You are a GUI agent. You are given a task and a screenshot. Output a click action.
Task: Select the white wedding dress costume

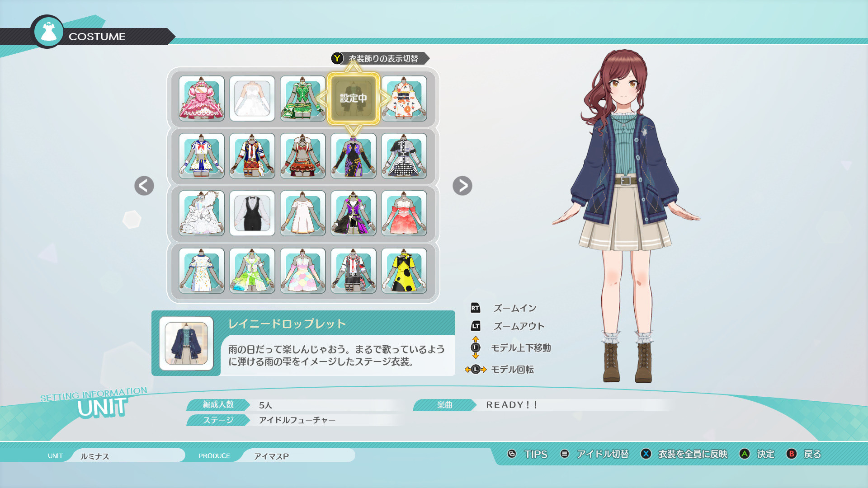click(252, 99)
